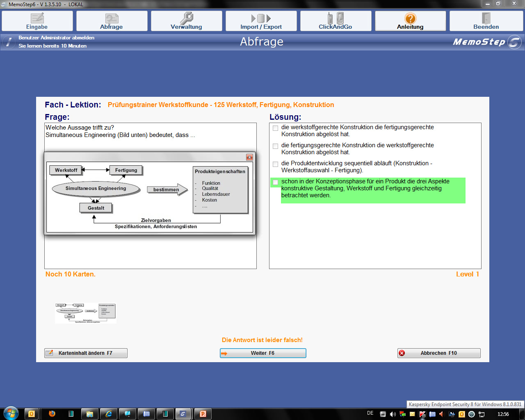Screen dimensions: 525x420
Task: Click Karteninhalt ändern F7 button
Action: coord(86,353)
